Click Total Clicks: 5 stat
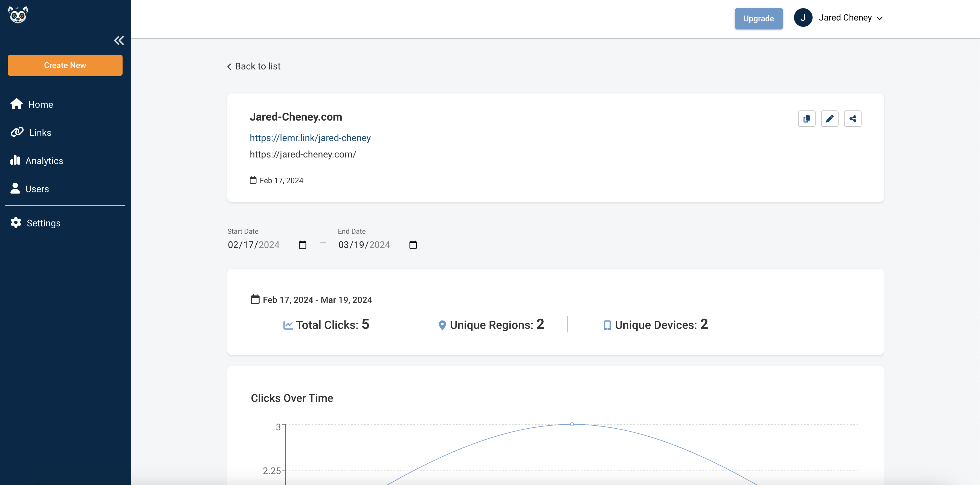The width and height of the screenshot is (980, 485). (x=326, y=325)
